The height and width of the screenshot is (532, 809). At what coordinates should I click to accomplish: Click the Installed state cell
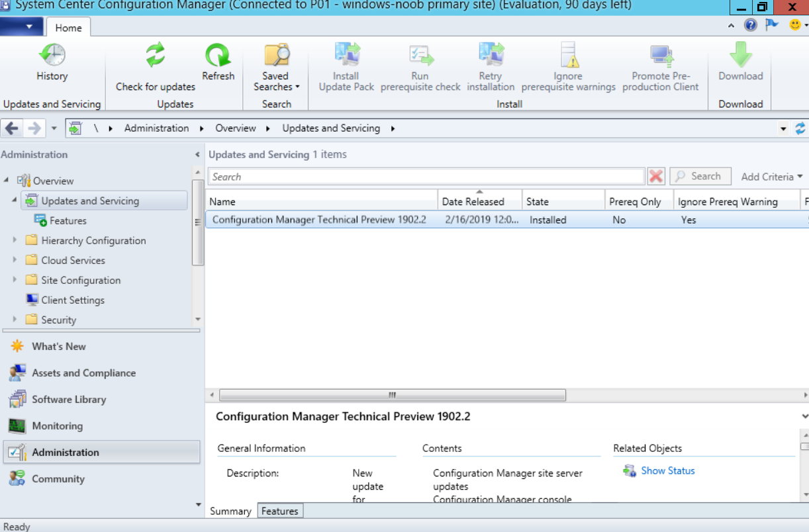pos(548,220)
